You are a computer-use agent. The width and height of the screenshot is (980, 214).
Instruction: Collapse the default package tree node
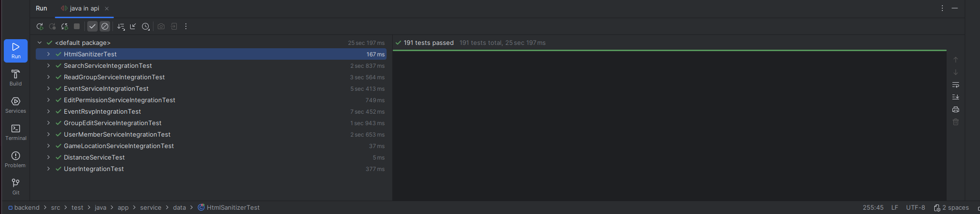[x=40, y=43]
